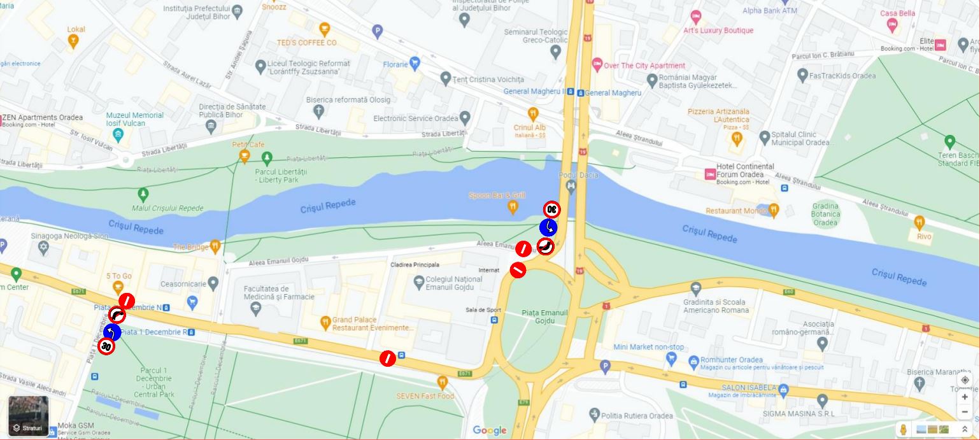Select the Over The City Apartment pin
This screenshot has width=980, height=440.
coord(597,64)
